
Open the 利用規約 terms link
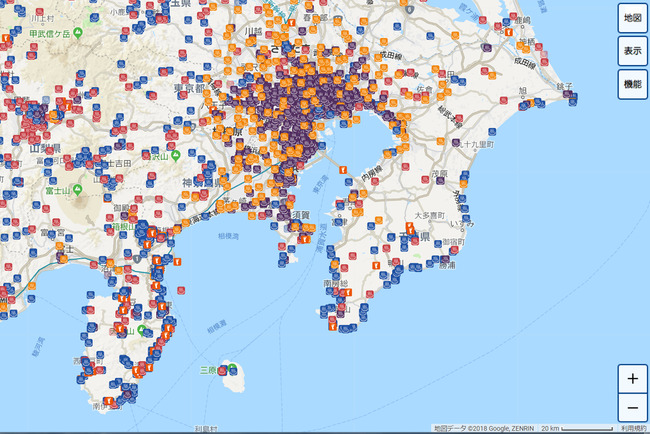[x=632, y=428]
